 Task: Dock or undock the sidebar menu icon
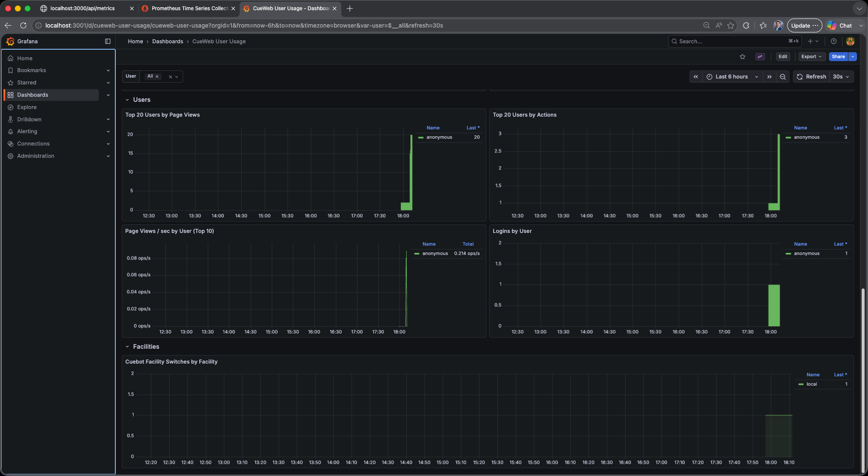click(x=108, y=41)
